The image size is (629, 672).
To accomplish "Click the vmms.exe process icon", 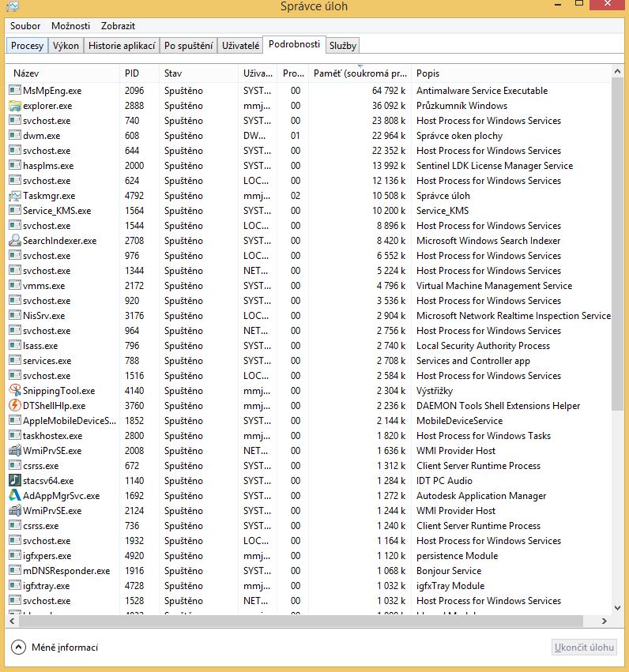I will pos(15,285).
